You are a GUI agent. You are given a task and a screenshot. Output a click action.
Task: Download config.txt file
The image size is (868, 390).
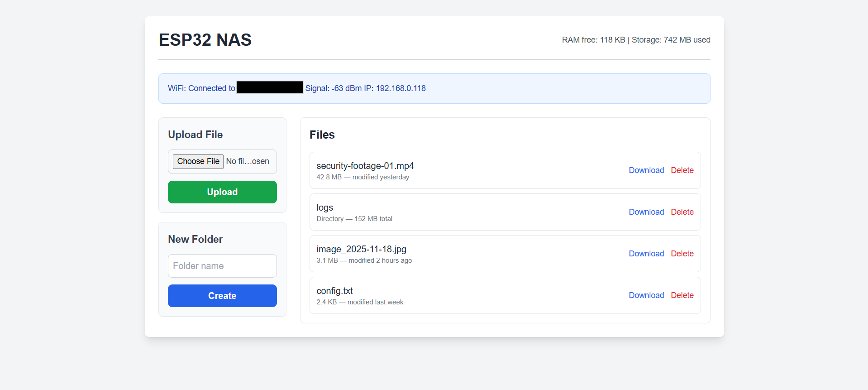pyautogui.click(x=646, y=295)
